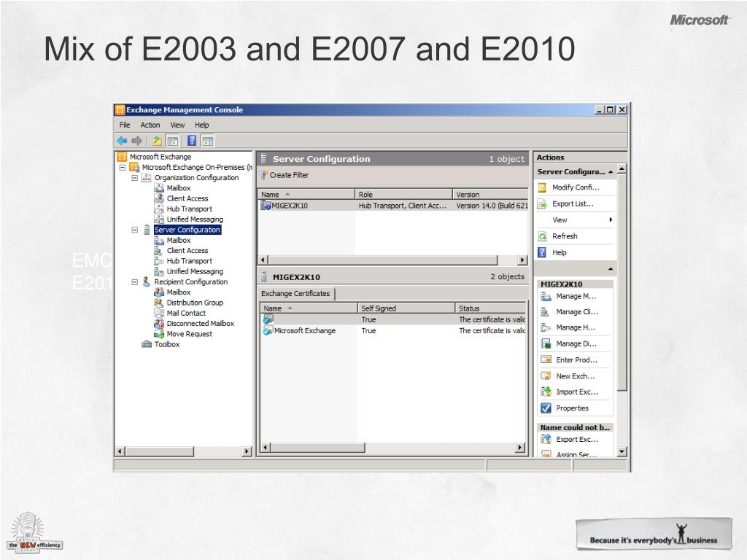Open Mailbox under Server Configuration
747x560 pixels.
179,240
